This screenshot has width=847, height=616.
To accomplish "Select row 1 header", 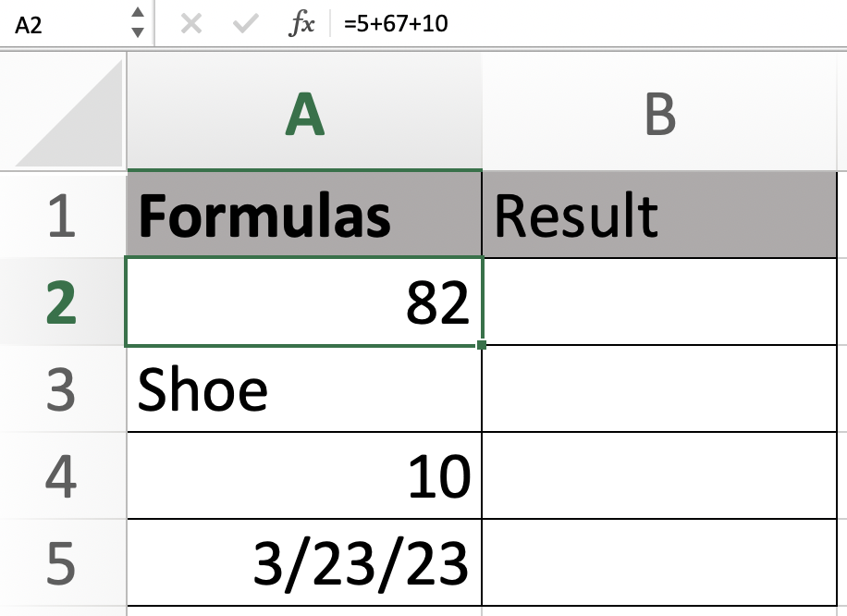I will [61, 215].
